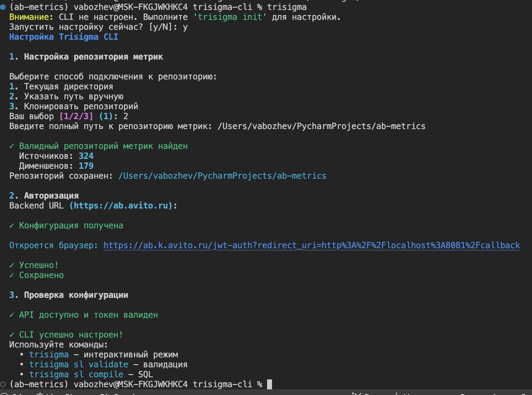Viewport: 532px width, 395px height.
Task: Click the checkmark next to "API доступен и токен валиден"
Action: coord(11,315)
